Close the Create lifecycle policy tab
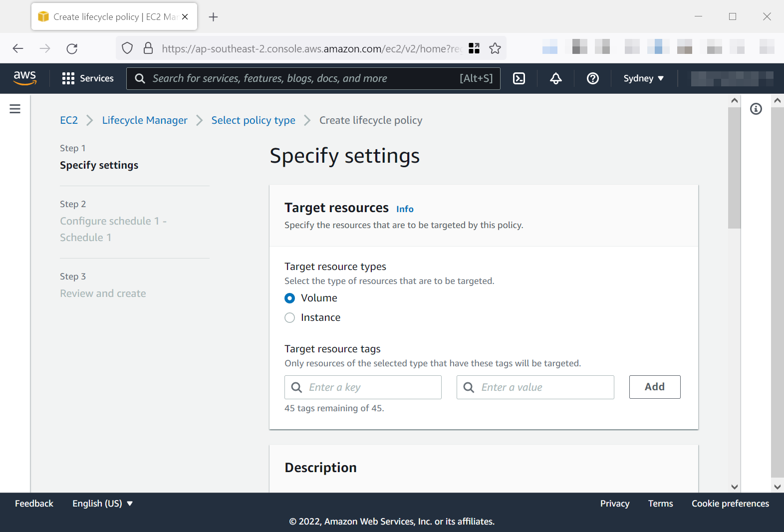 [x=185, y=17]
